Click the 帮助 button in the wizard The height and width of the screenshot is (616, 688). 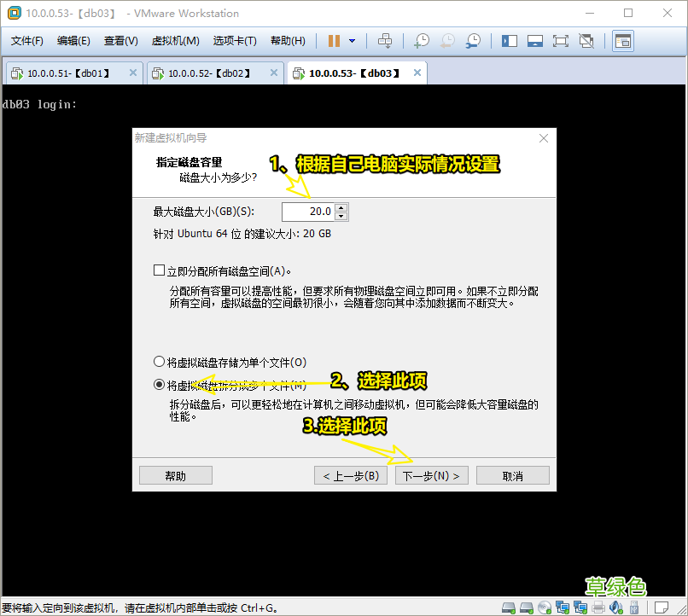[x=176, y=476]
